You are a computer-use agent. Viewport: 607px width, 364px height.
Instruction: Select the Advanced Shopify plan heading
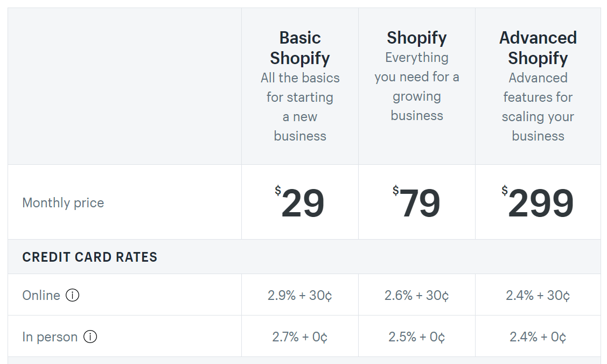538,48
